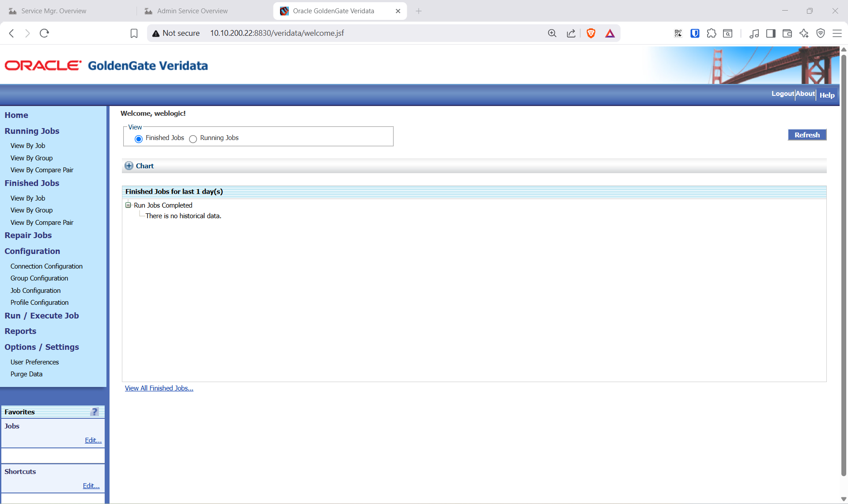Bookmark this page

134,33
